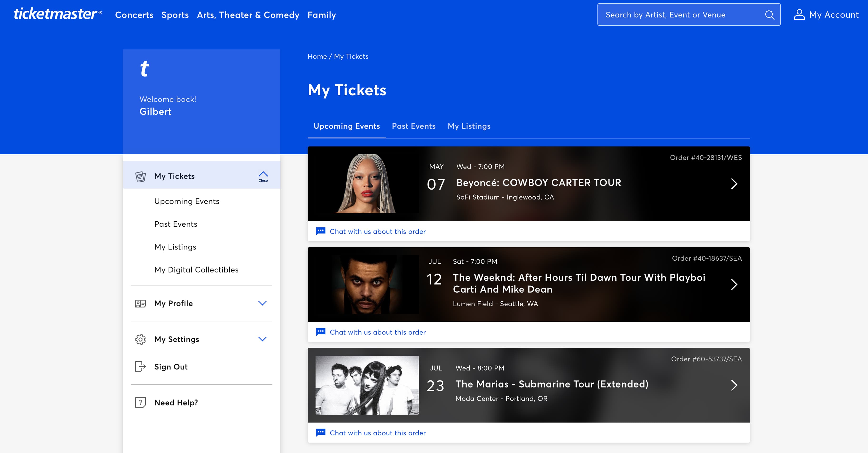The height and width of the screenshot is (453, 868).
Task: Switch to the Past Events tab
Action: [413, 126]
